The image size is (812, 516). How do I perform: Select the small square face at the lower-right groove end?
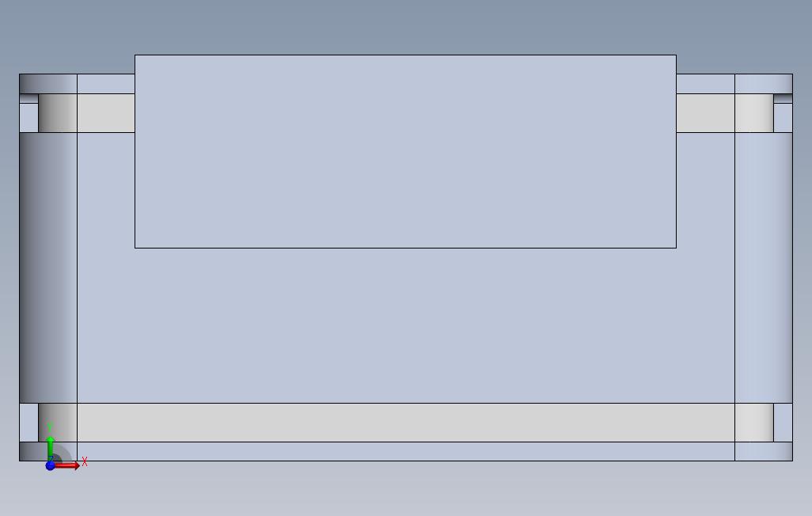[783, 423]
